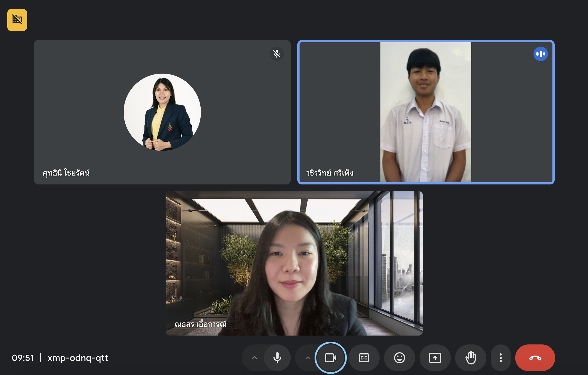Screen dimensions: 588x375
Task: Expand audio settings chevron beside microphone
Action: pos(255,358)
